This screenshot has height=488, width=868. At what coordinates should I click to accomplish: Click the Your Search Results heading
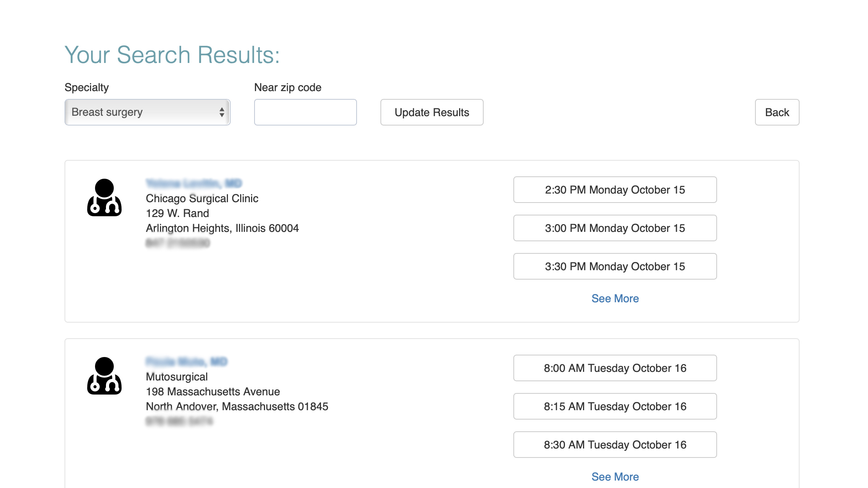172,54
